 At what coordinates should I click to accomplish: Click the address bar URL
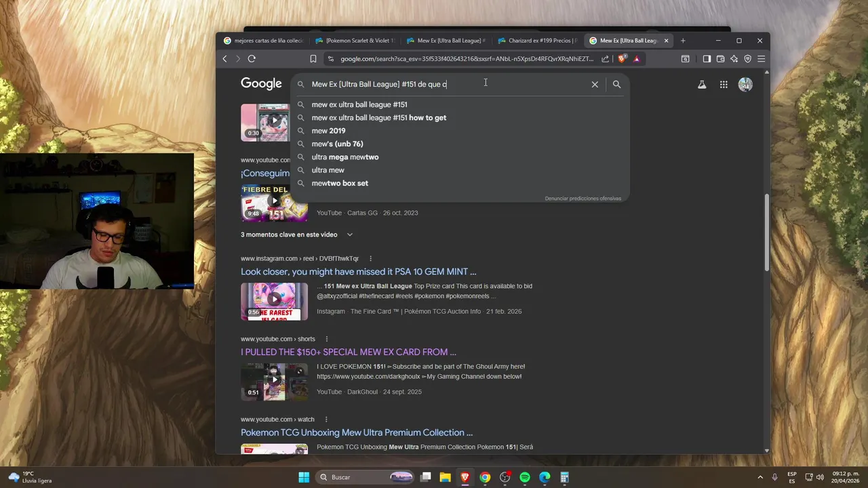(x=467, y=59)
